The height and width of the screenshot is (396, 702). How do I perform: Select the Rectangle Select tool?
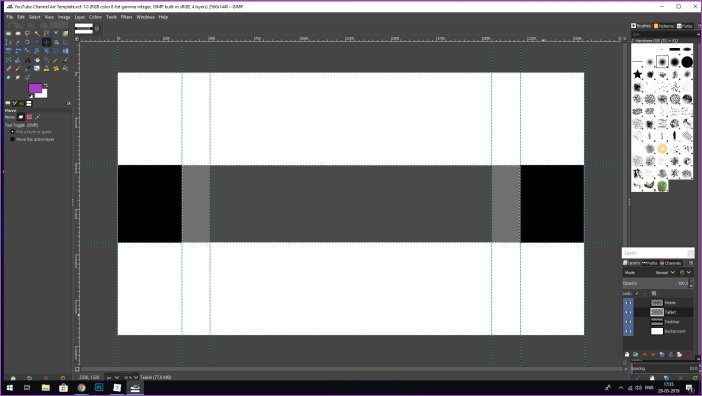9,34
